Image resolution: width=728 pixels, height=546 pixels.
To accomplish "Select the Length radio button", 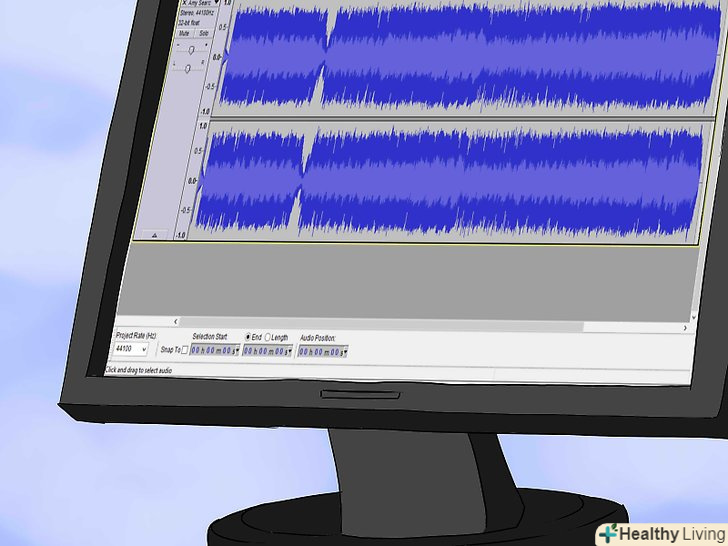I will tap(267, 337).
